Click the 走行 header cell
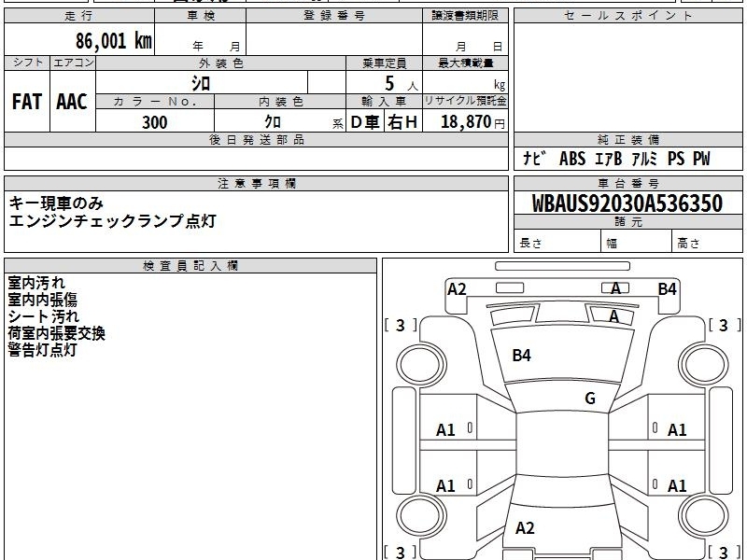This screenshot has width=747, height=560. click(79, 16)
